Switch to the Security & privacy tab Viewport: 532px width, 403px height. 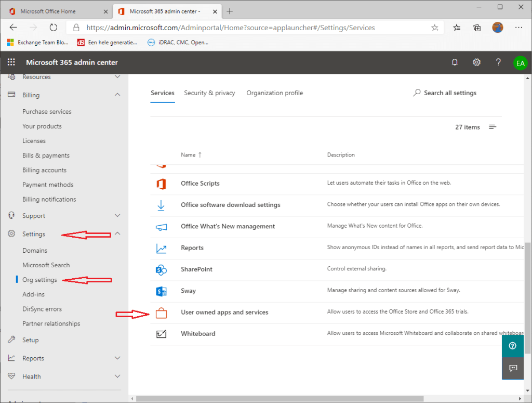(209, 93)
